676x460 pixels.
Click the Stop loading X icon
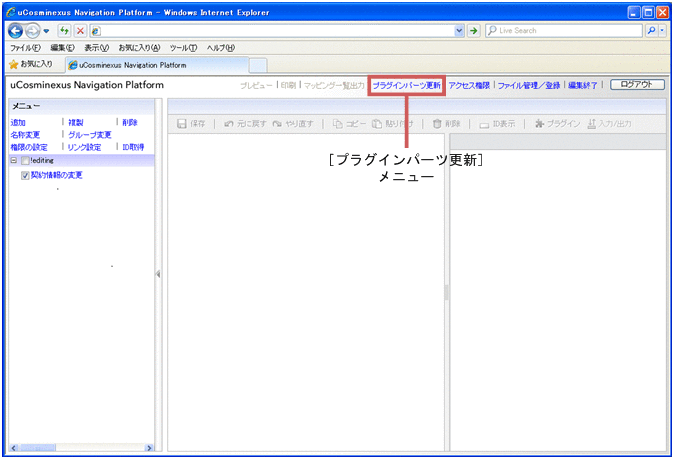80,31
